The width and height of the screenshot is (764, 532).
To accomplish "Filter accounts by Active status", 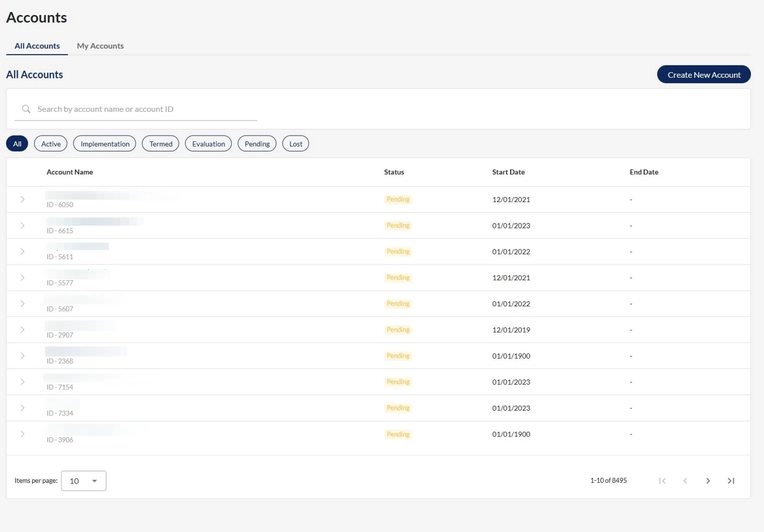I will click(50, 144).
